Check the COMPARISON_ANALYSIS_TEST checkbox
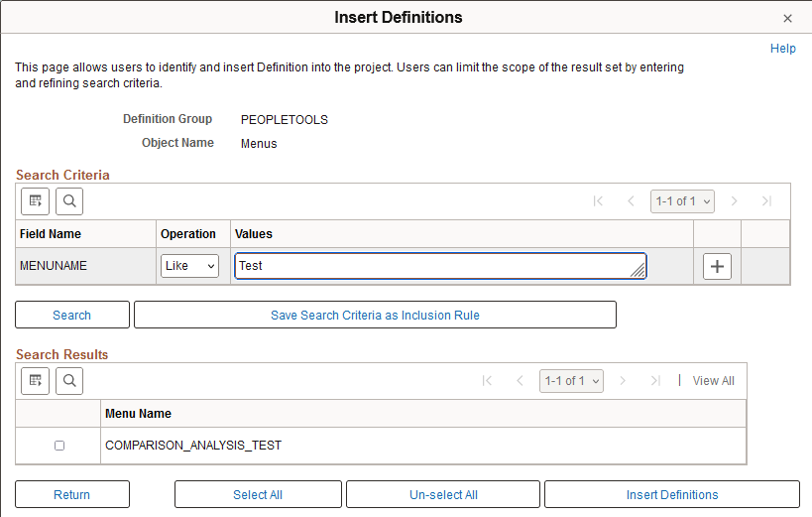The height and width of the screenshot is (517, 812). (x=59, y=446)
